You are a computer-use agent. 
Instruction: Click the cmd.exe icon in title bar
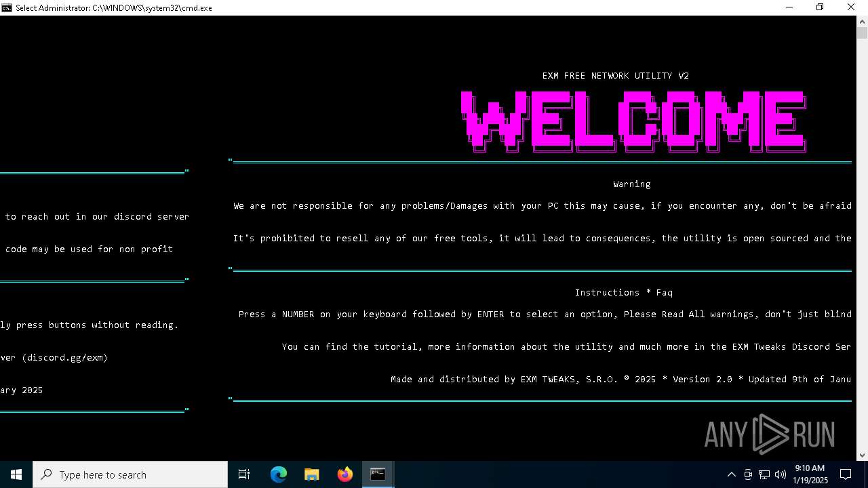[x=7, y=7]
